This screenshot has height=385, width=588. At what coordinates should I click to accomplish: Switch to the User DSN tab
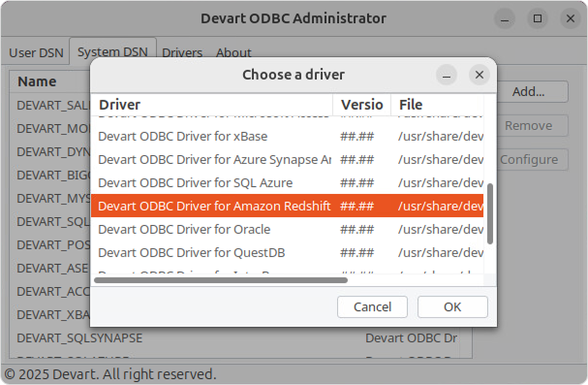(x=36, y=52)
